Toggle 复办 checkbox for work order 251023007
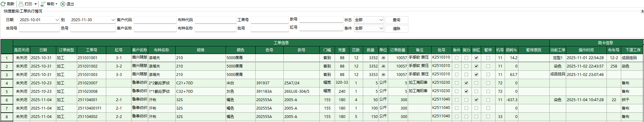The width and height of the screenshot is (644, 122). [x=466, y=83]
